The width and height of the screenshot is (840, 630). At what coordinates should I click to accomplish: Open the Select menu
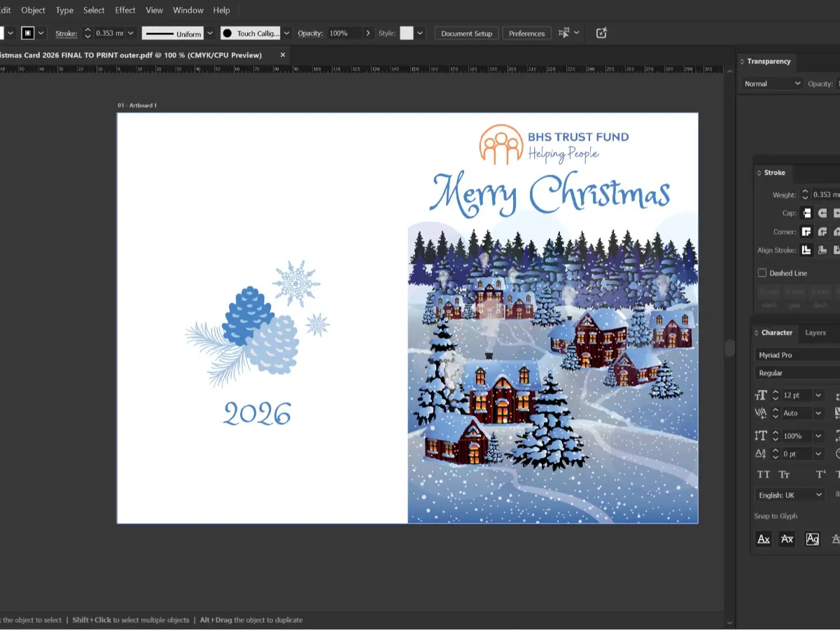[x=94, y=10]
